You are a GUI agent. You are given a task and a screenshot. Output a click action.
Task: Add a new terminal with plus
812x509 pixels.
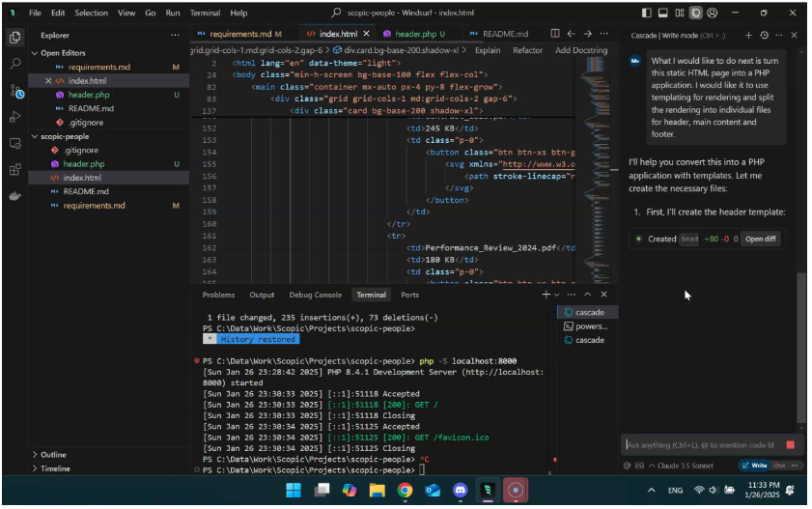(x=546, y=295)
